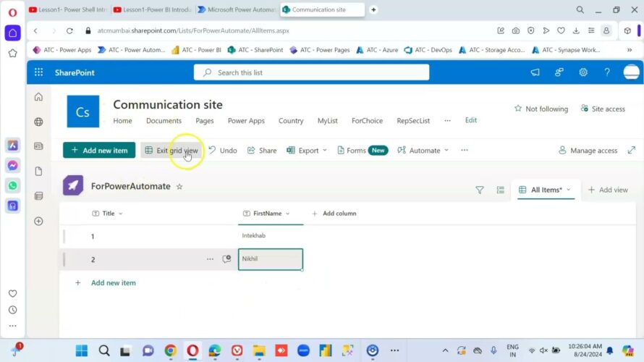The width and height of the screenshot is (644, 362).
Task: Select the Nikhil cell
Action: tap(271, 259)
